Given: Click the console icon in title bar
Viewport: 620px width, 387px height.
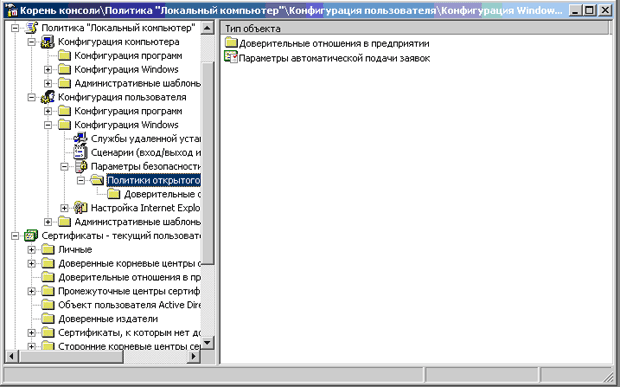Looking at the screenshot, I should pos(12,10).
